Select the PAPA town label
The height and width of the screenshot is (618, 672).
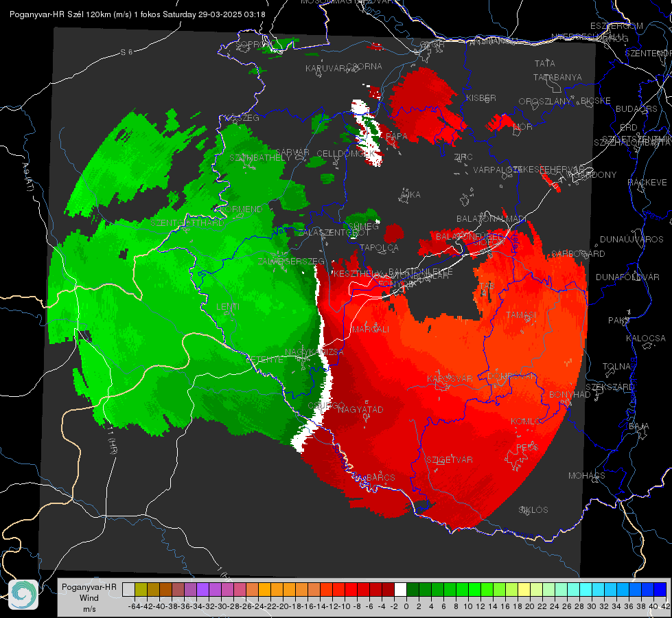pos(397,137)
